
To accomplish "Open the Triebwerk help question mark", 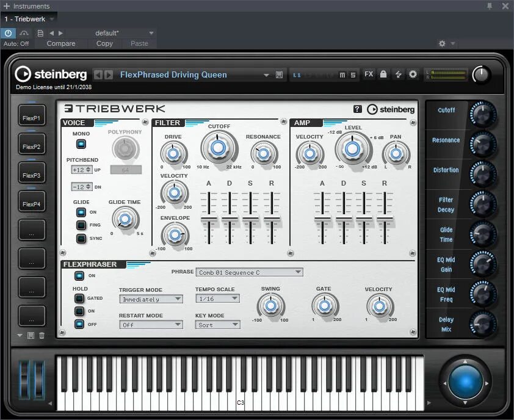I will coord(357,109).
